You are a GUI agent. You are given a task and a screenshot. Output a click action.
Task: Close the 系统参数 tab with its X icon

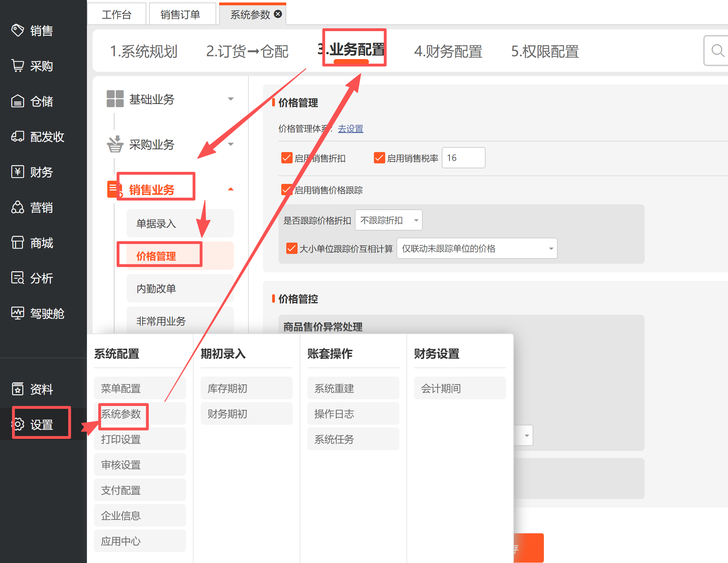(x=278, y=14)
